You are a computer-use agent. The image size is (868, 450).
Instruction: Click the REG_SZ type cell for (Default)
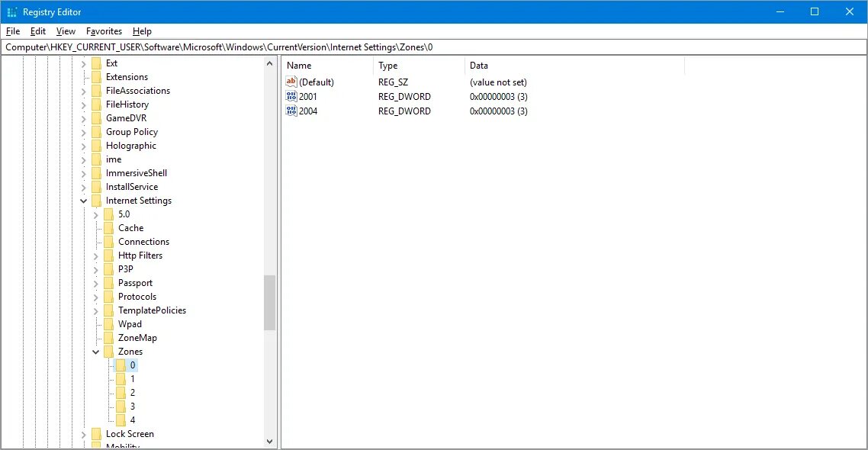[393, 82]
